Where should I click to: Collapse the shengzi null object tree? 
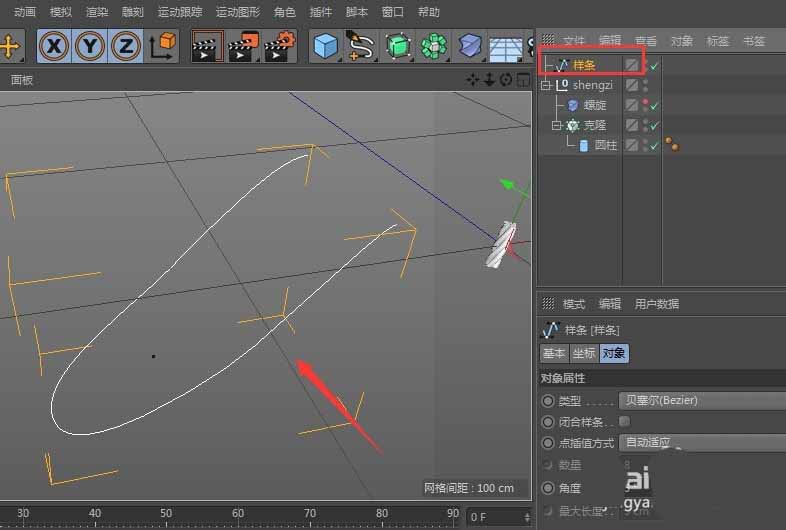coord(546,85)
